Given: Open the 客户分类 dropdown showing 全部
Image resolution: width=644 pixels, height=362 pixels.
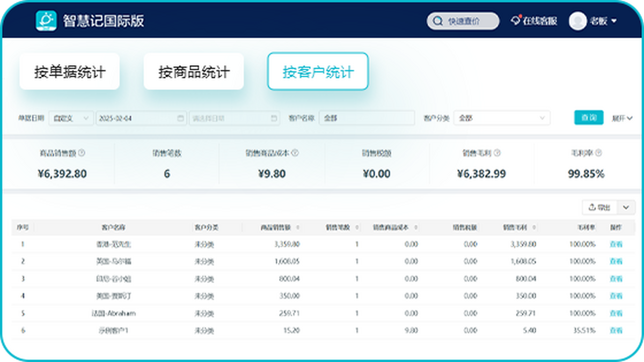Looking at the screenshot, I should (x=502, y=118).
